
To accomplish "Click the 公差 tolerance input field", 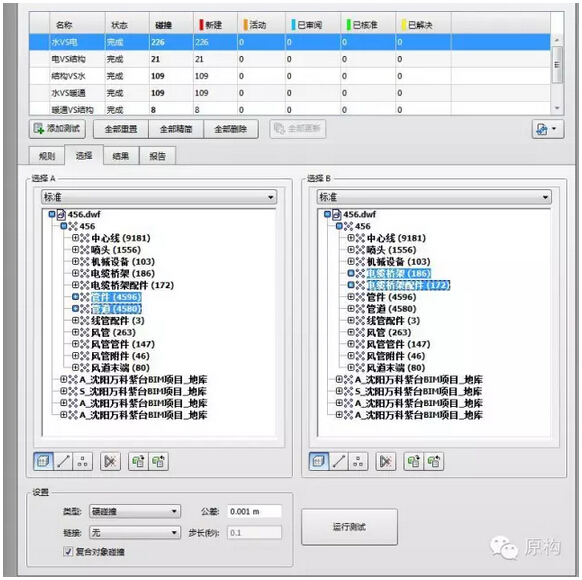I will click(x=255, y=511).
